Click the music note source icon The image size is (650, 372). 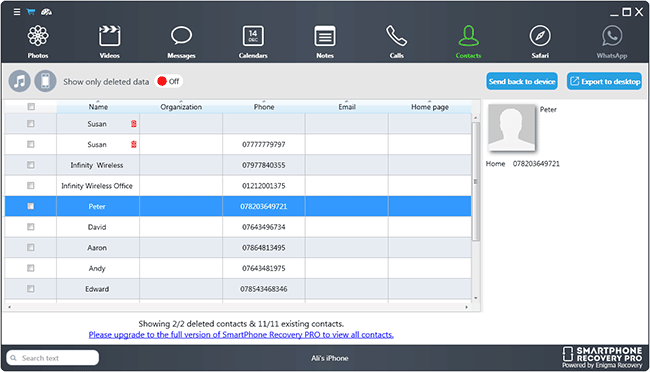tap(19, 81)
